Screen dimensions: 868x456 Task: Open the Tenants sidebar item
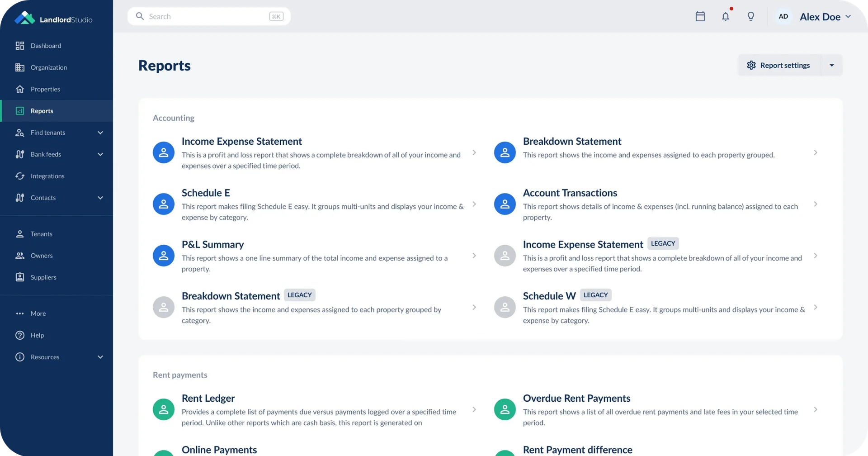pos(57,234)
